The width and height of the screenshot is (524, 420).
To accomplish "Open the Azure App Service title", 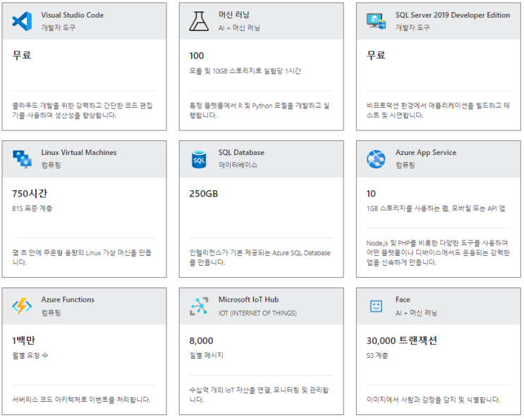I will tap(426, 153).
